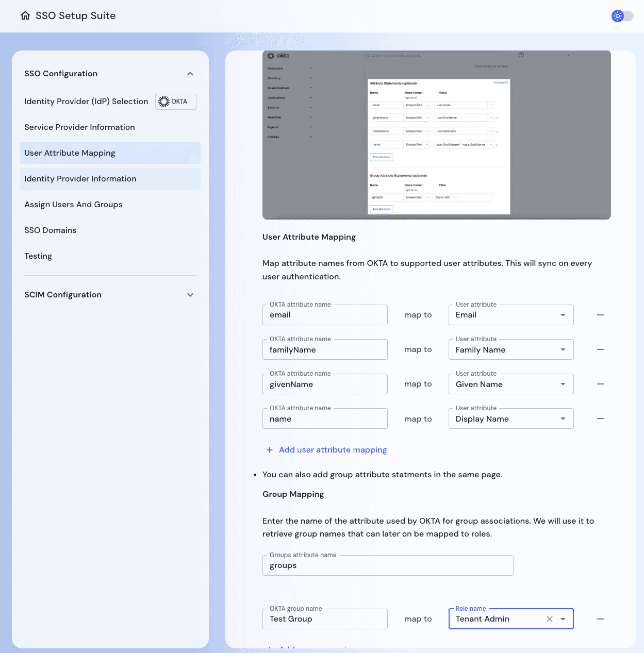
Task: Open the Email user attribute dropdown
Action: [x=563, y=314]
